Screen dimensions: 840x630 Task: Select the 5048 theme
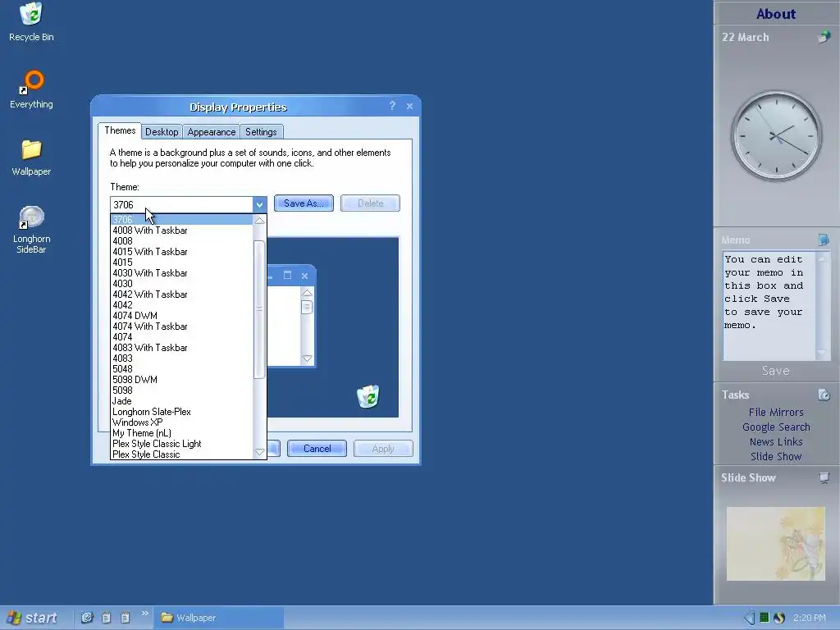coord(181,369)
